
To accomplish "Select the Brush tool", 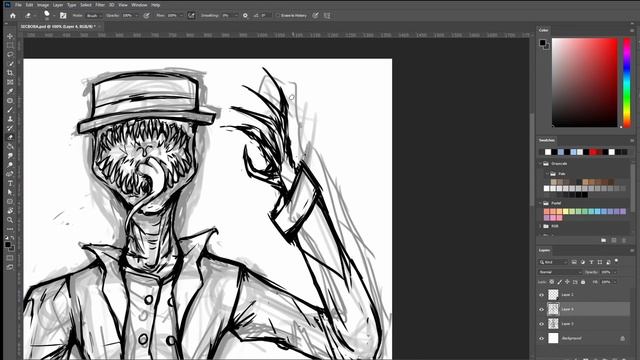I will (10, 110).
